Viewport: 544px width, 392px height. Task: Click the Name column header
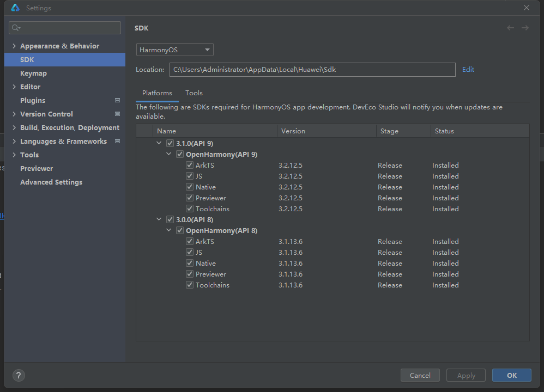[215, 131]
